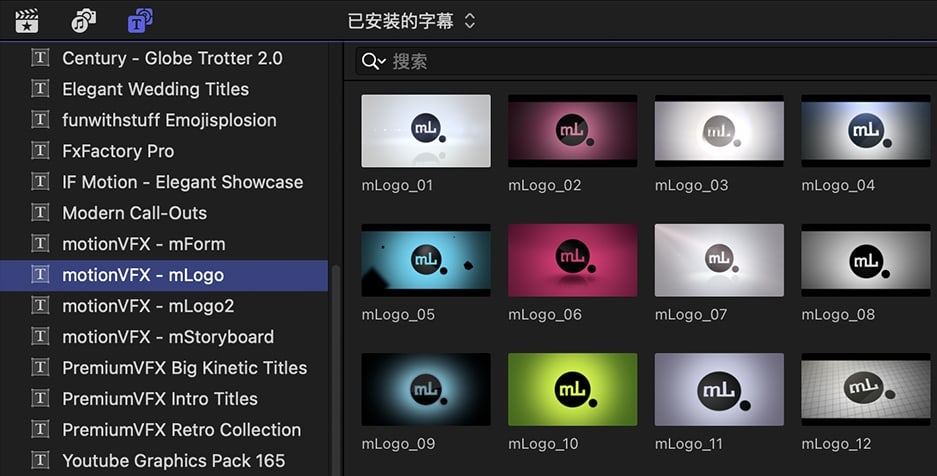Click the mLogo_06 label text

point(544,315)
